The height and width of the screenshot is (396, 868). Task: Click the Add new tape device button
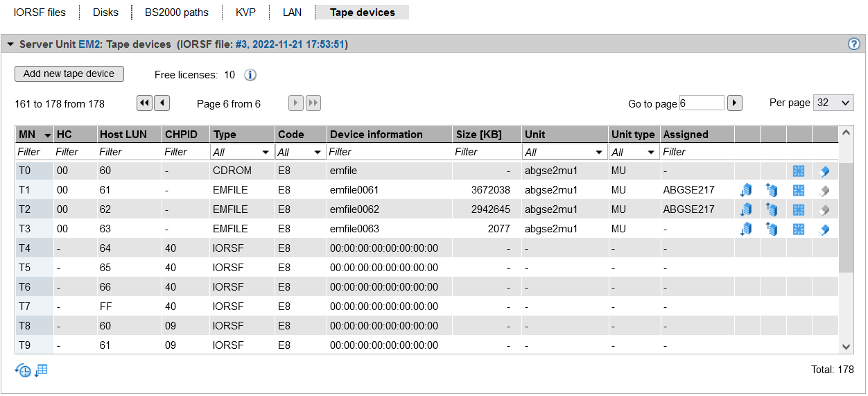(x=69, y=74)
